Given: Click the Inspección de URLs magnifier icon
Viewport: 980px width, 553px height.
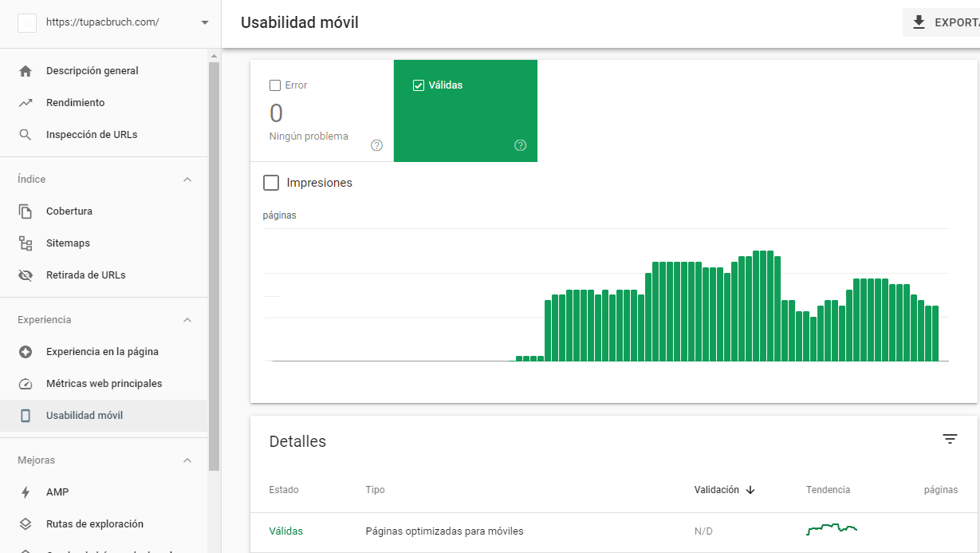Looking at the screenshot, I should coord(26,135).
